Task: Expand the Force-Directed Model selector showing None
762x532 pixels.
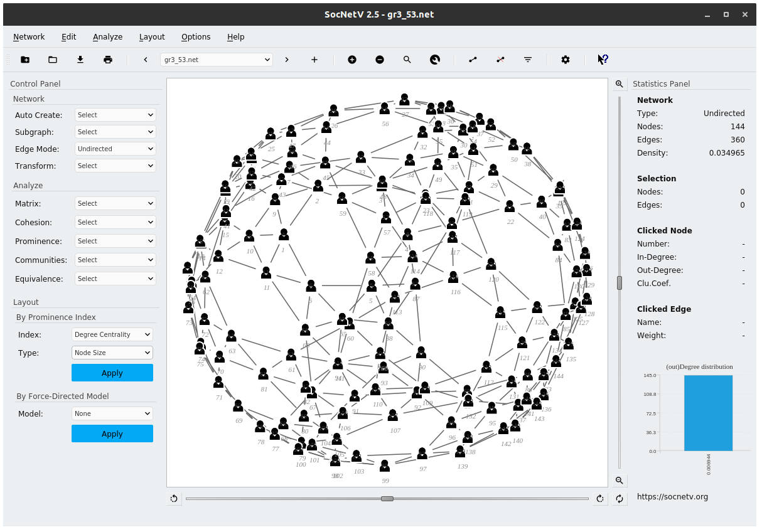Action: [112, 413]
